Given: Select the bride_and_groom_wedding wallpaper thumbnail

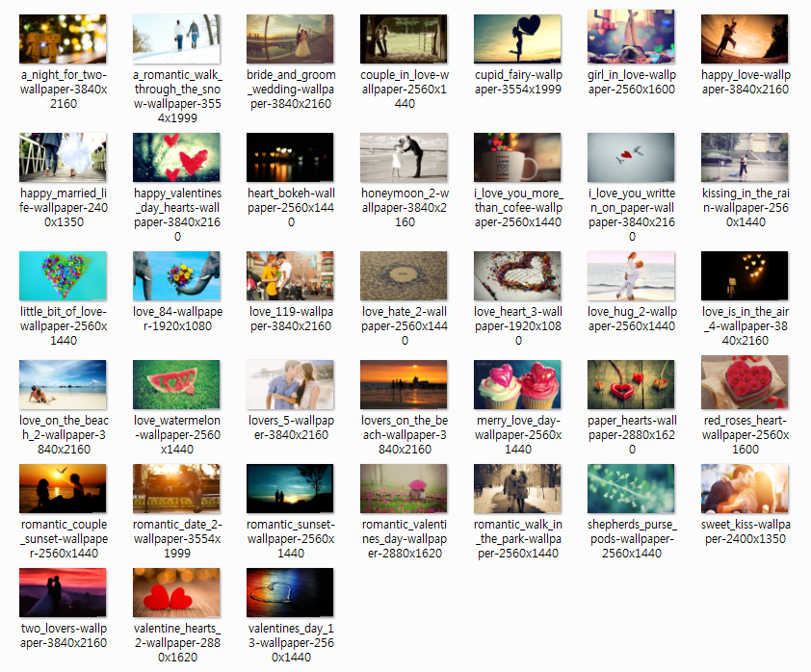Looking at the screenshot, I should [x=290, y=39].
